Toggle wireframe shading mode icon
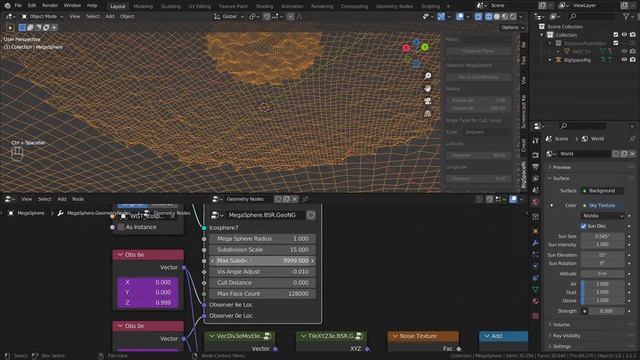The width and height of the screenshot is (640, 360). [x=489, y=17]
